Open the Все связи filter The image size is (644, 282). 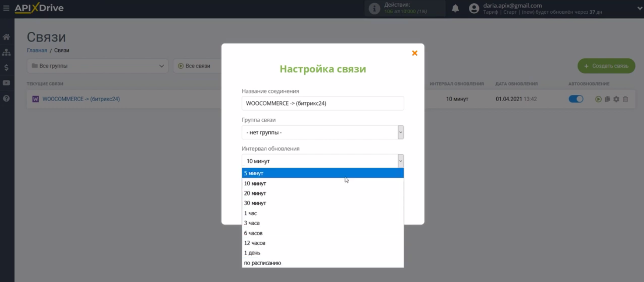(x=197, y=66)
